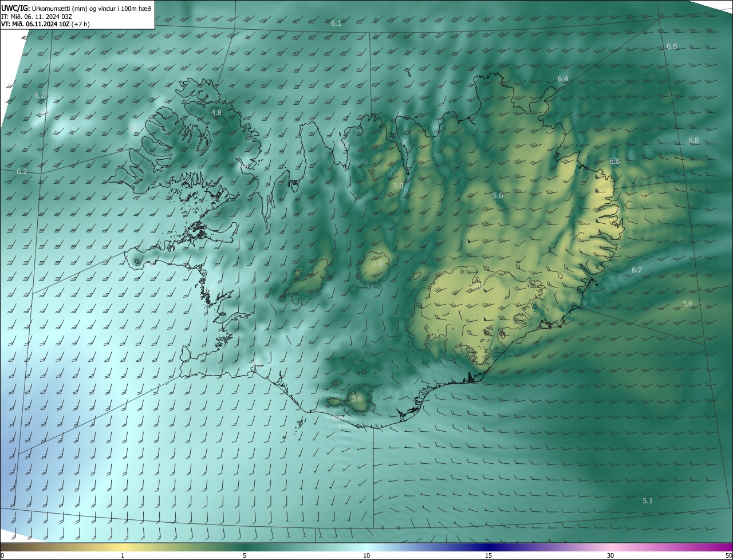The height and width of the screenshot is (560, 733).
Task: Click the "6.1" value on the map
Action: (x=336, y=23)
